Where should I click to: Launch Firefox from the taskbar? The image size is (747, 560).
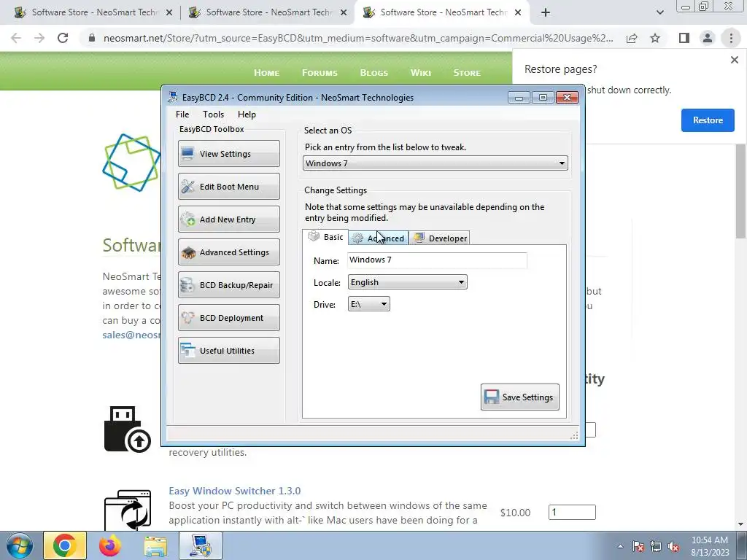coord(110,545)
